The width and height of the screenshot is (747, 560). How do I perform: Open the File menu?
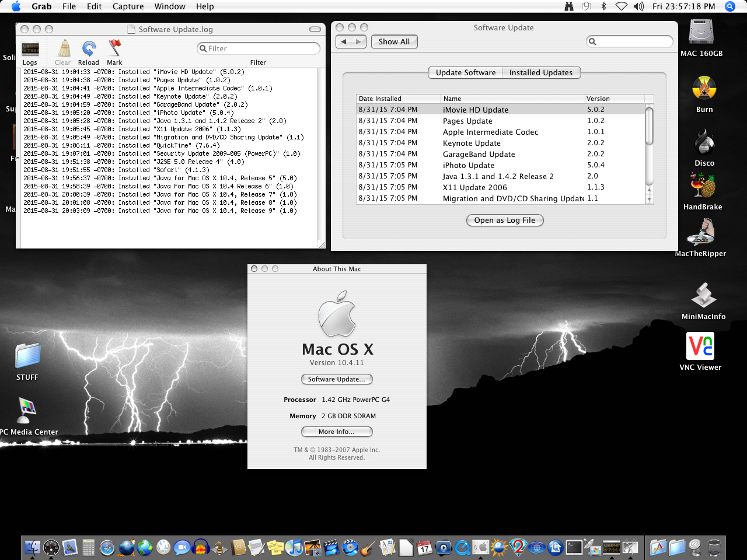click(69, 6)
